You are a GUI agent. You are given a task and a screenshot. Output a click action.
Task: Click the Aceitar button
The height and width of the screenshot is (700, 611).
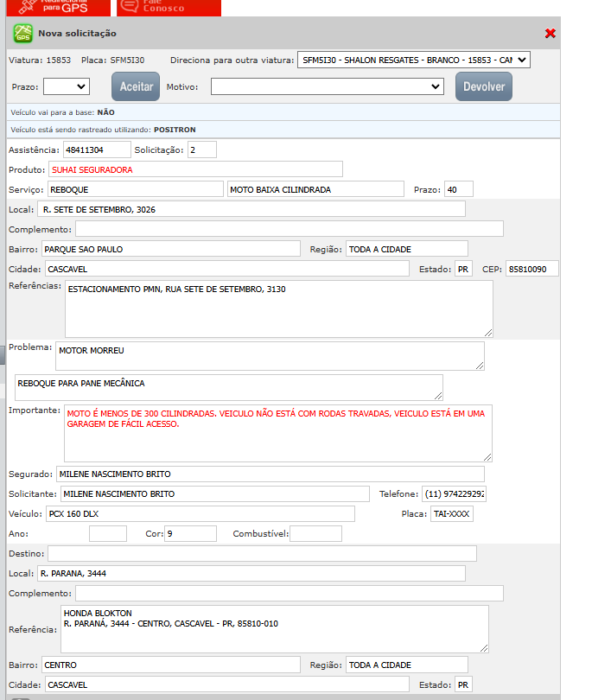coord(136,86)
